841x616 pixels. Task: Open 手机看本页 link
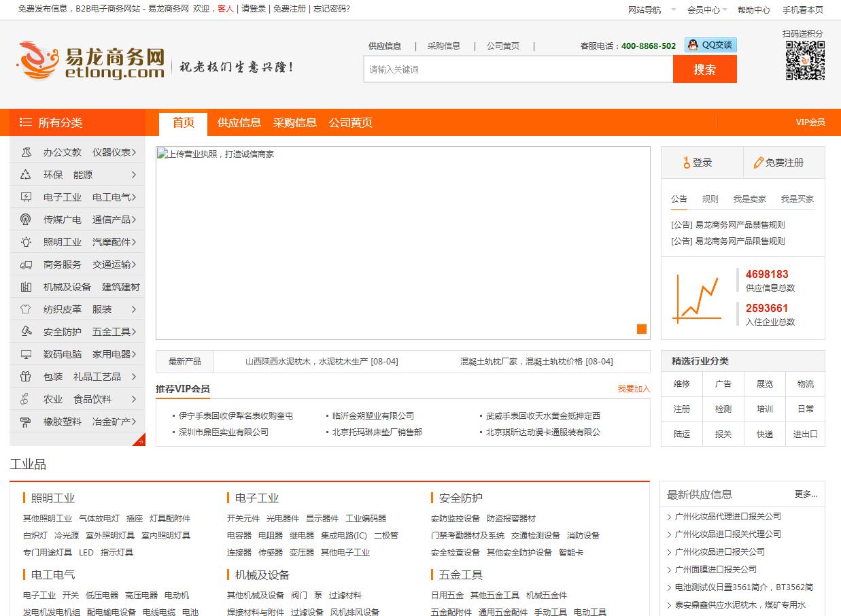(x=803, y=10)
